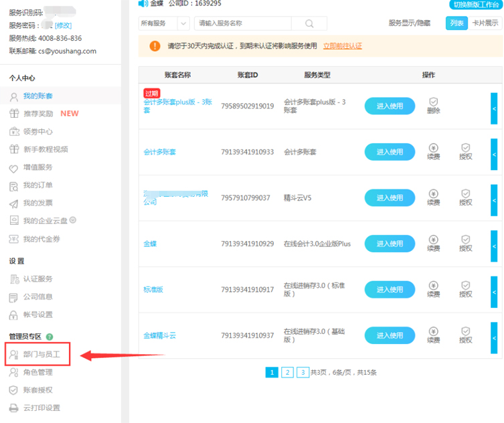The height and width of the screenshot is (423, 504).
Task: Focus the 请输入服务名称 search field
Action: tap(243, 23)
